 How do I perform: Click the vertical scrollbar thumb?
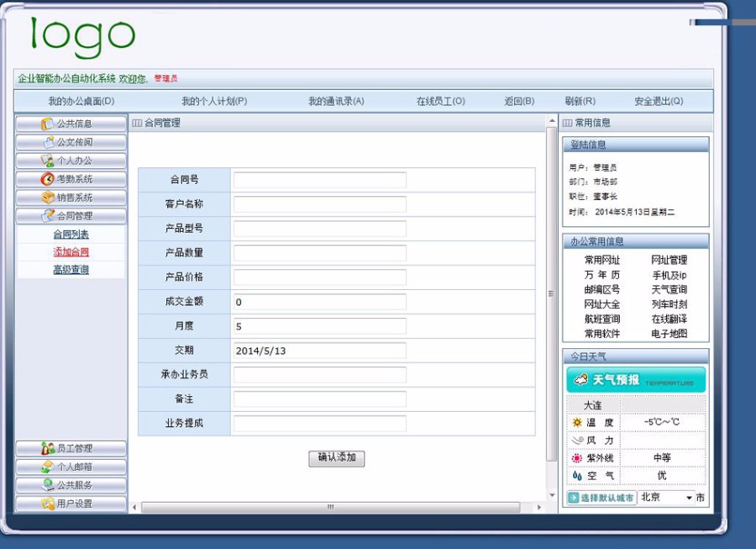point(552,293)
